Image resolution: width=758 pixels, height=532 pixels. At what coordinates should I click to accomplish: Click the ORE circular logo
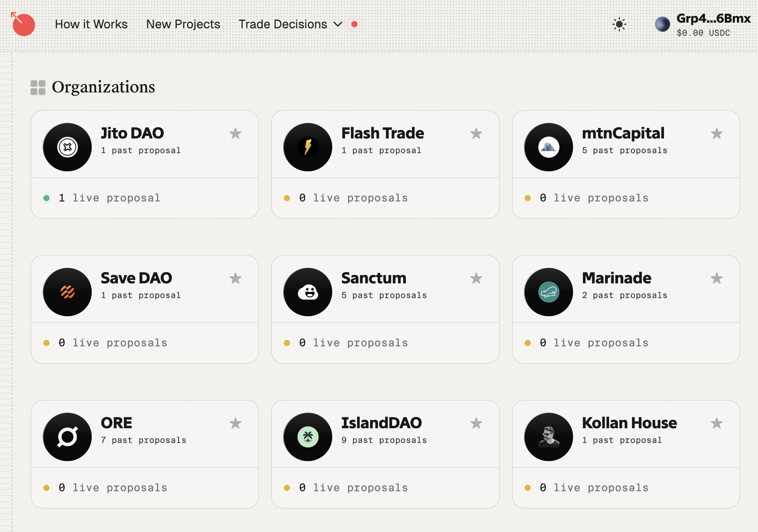pyautogui.click(x=67, y=437)
